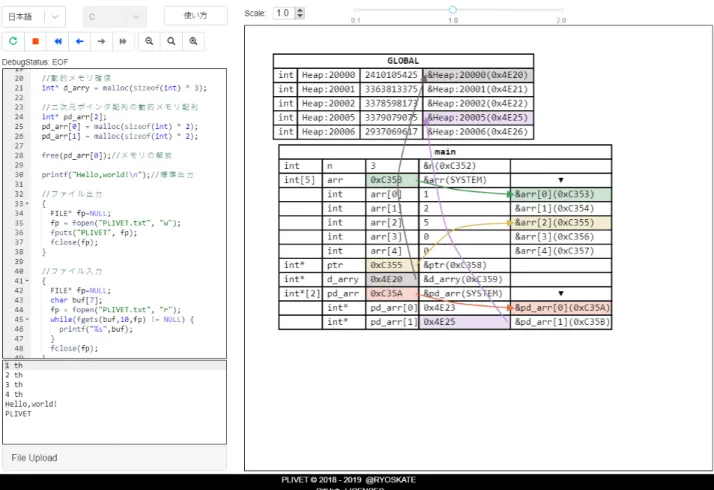Click the PLIVET output line
The width and height of the screenshot is (714, 490).
[x=18, y=413]
